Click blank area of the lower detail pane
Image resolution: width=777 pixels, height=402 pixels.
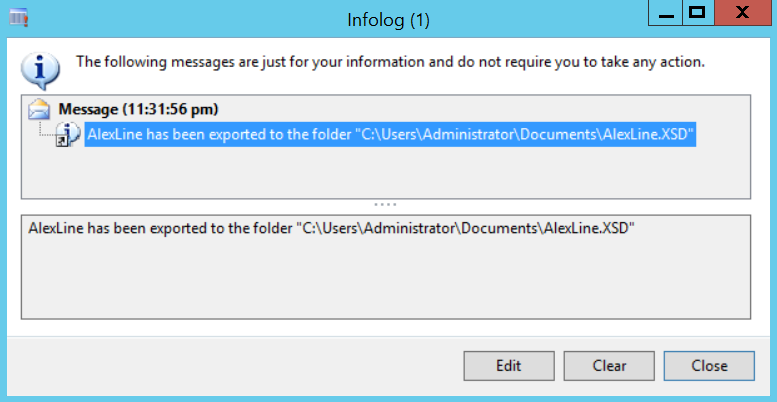(385, 280)
